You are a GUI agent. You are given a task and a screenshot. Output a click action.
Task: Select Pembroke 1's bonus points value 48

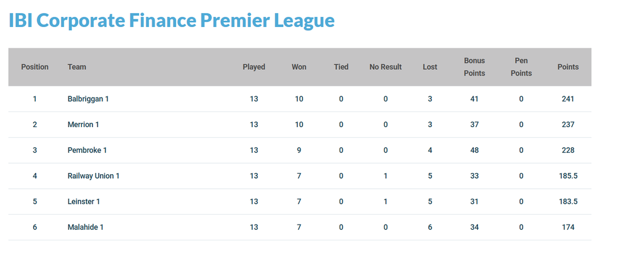474,150
